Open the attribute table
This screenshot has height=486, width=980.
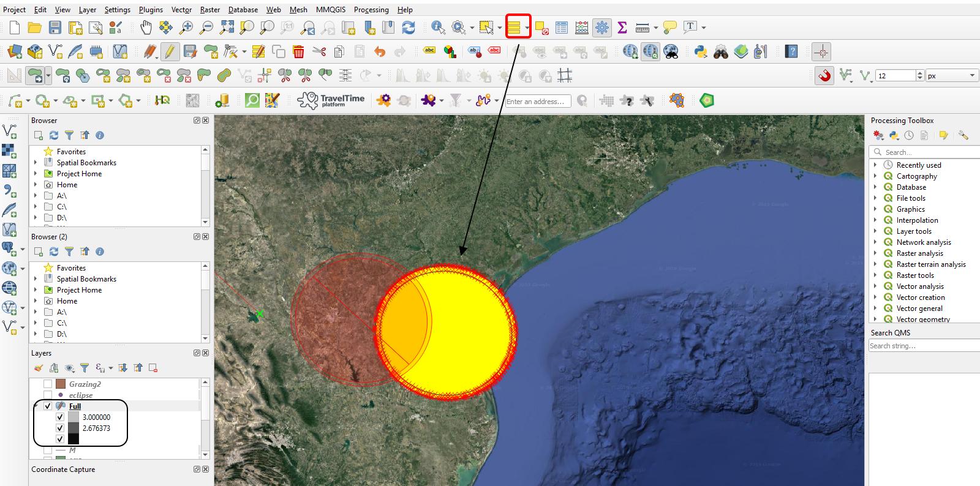(562, 28)
